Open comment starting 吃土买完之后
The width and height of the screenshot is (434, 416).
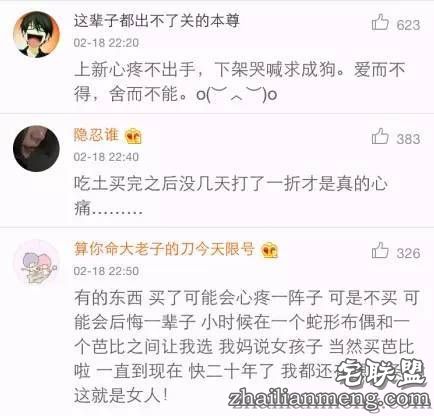tap(231, 197)
